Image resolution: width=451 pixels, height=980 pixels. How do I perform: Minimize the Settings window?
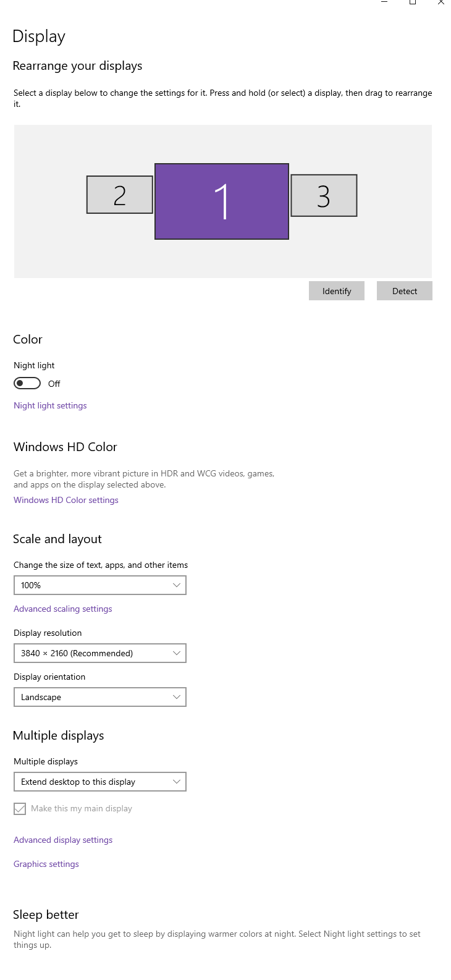pyautogui.click(x=384, y=2)
